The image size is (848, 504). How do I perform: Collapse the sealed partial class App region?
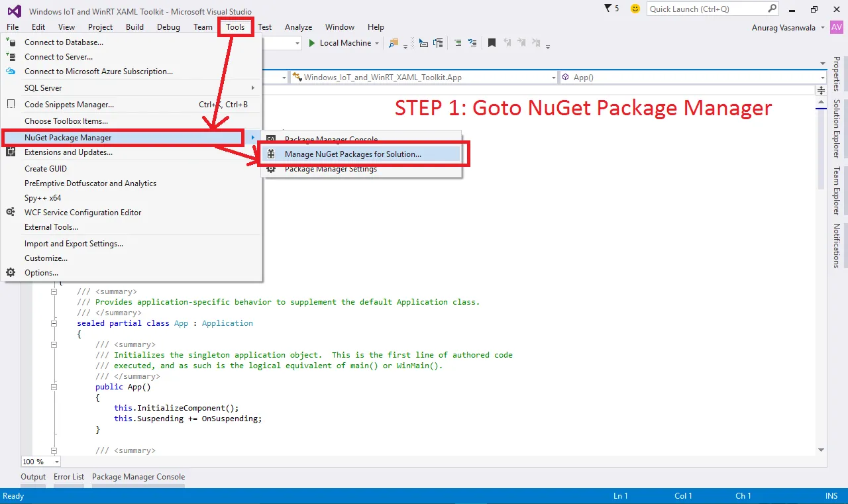click(54, 323)
